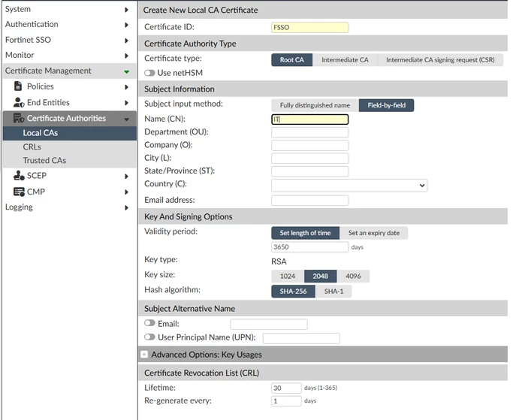Viewport: 519px width, 420px height.
Task: Click the Certificate Authorities building icon
Action: pyautogui.click(x=19, y=118)
